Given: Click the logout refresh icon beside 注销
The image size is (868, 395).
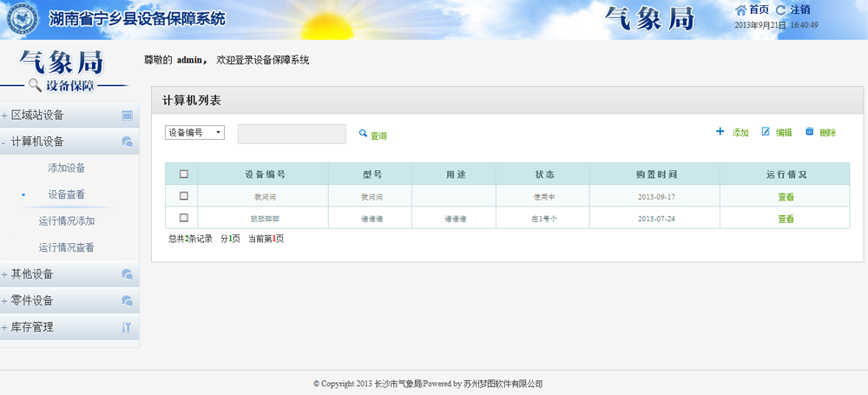Looking at the screenshot, I should (x=780, y=10).
